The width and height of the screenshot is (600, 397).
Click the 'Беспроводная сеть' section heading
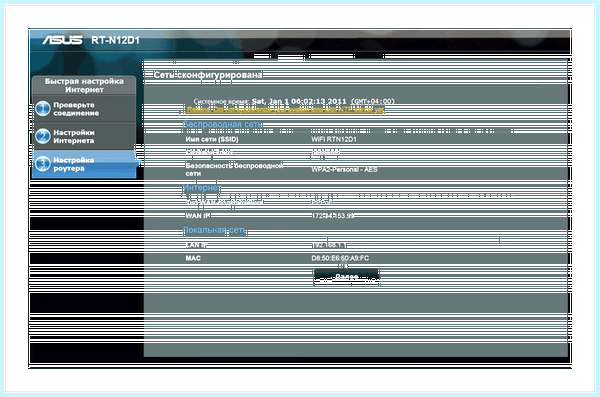point(222,124)
